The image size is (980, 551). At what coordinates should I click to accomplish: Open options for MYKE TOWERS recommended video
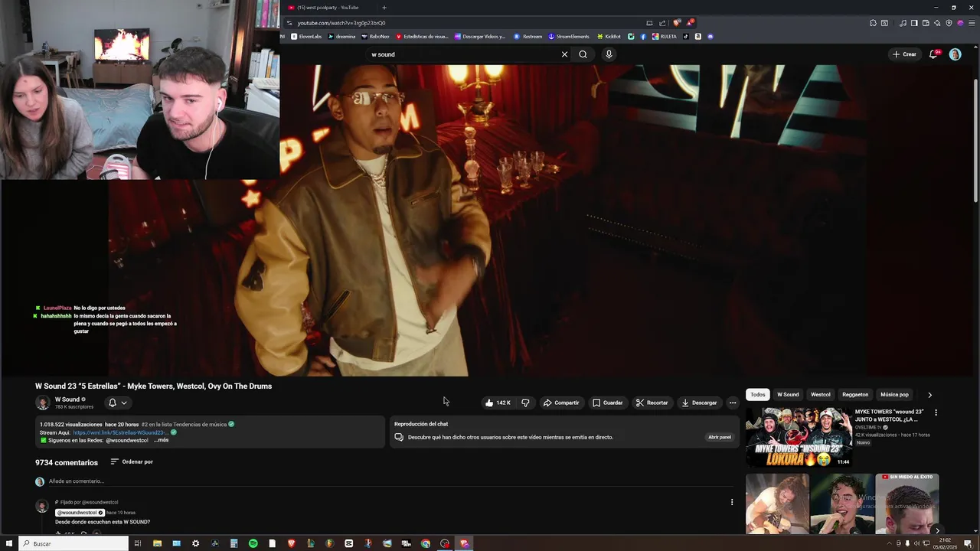936,412
